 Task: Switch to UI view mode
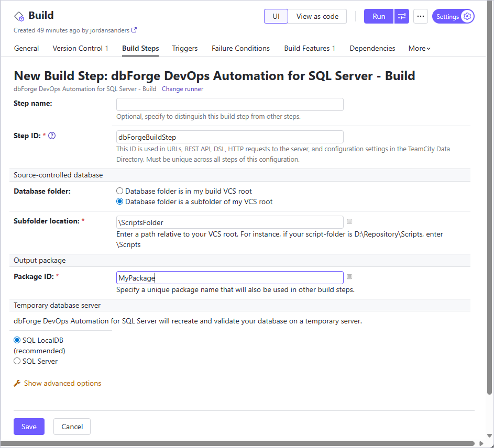(x=276, y=16)
